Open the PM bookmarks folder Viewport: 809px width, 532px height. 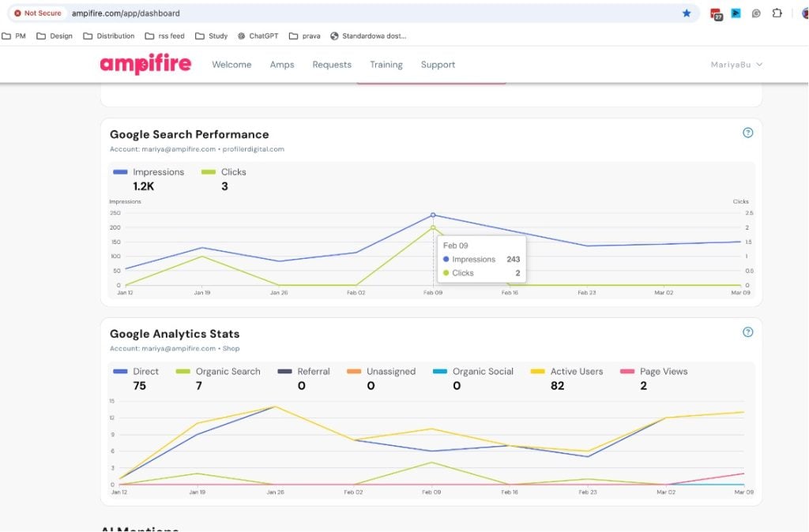tap(14, 36)
